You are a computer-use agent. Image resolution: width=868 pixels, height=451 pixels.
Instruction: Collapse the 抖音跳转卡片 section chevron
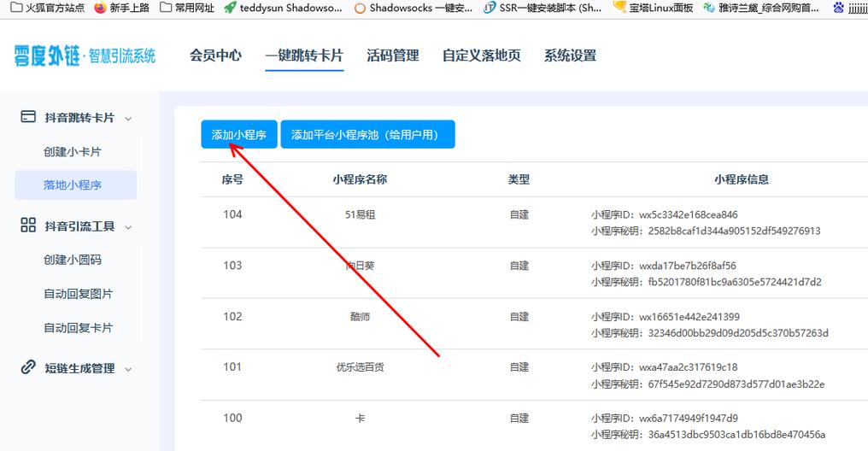point(128,119)
